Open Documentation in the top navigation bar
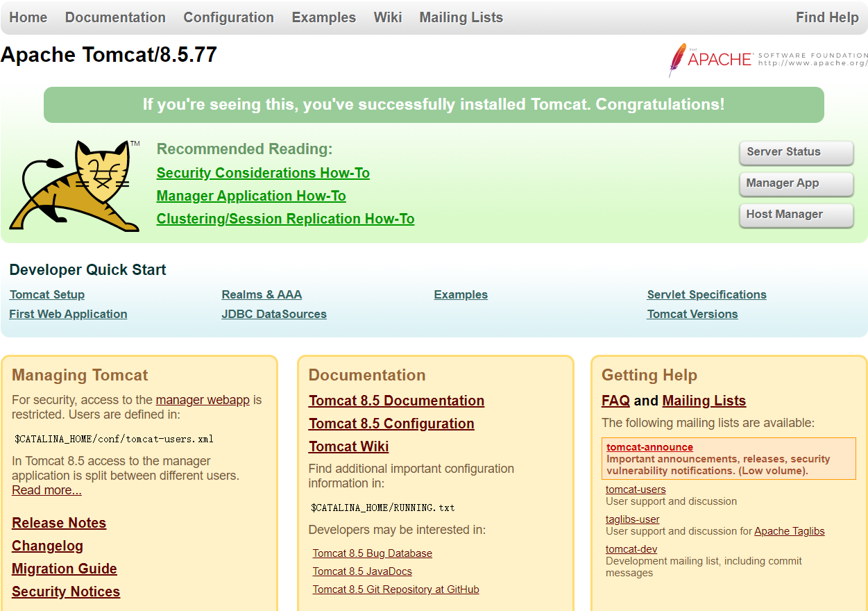Screen dimensions: 868x611 tap(115, 17)
